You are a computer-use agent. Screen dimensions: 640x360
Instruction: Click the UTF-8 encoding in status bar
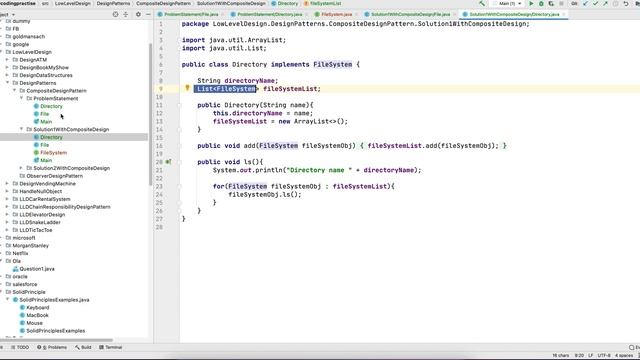604,356
